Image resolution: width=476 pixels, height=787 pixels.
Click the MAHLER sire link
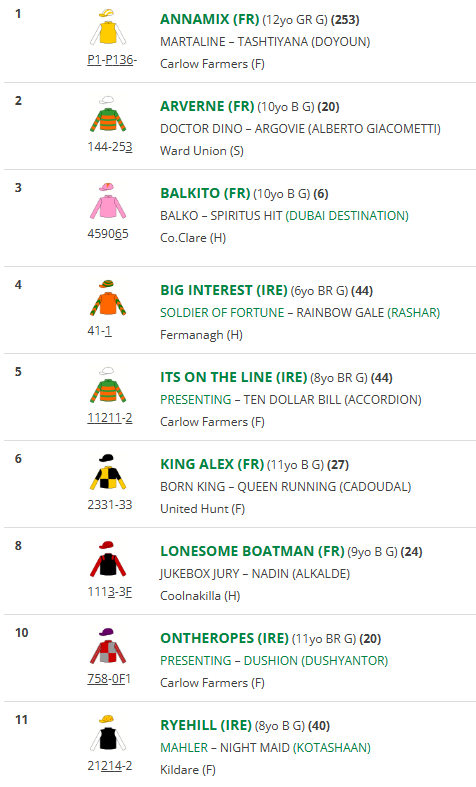(184, 748)
